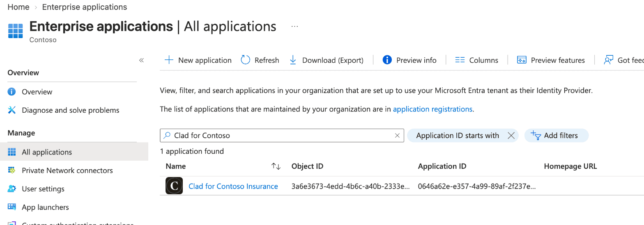Open the Application ID starts with filter
The width and height of the screenshot is (644, 225).
point(458,136)
